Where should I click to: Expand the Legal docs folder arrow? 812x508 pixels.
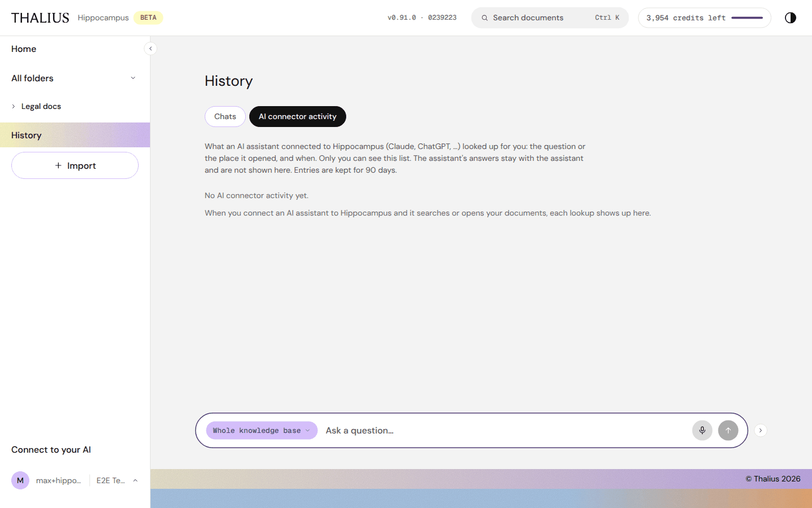tap(14, 106)
